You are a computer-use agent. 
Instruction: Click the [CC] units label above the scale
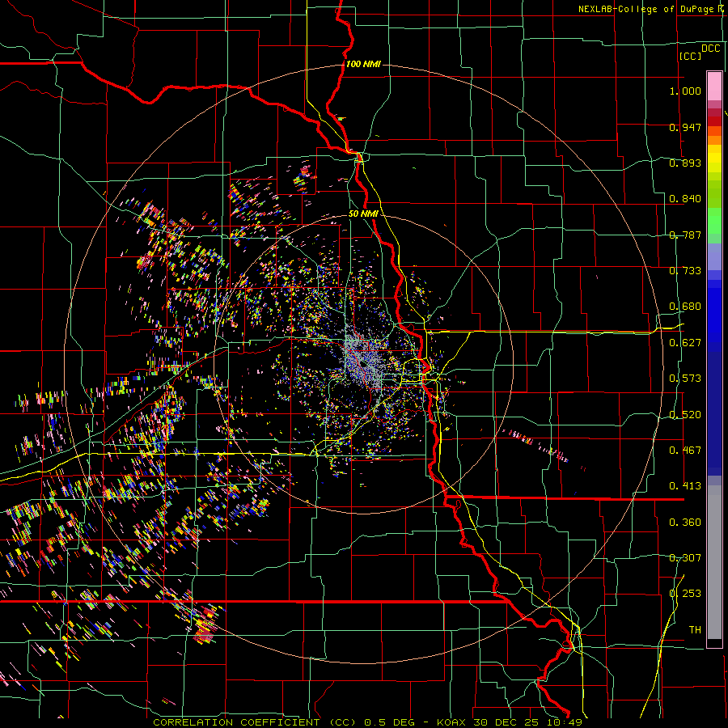click(x=690, y=56)
